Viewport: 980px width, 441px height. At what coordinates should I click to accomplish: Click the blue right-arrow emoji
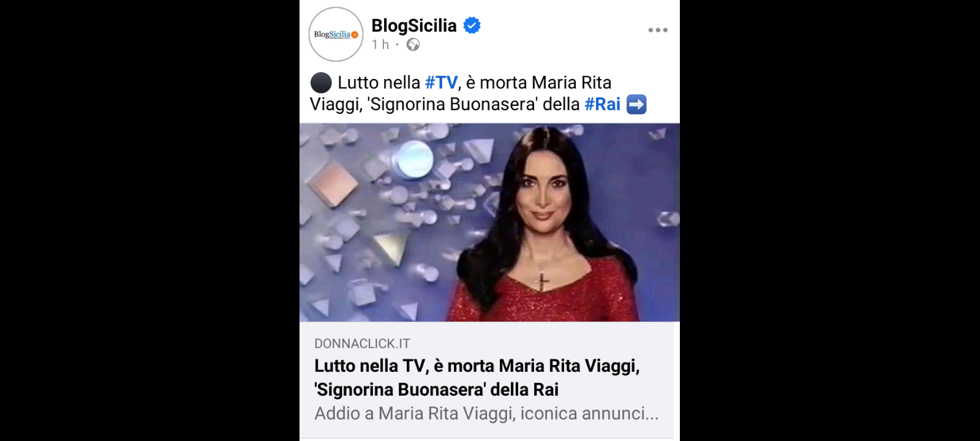tap(636, 105)
